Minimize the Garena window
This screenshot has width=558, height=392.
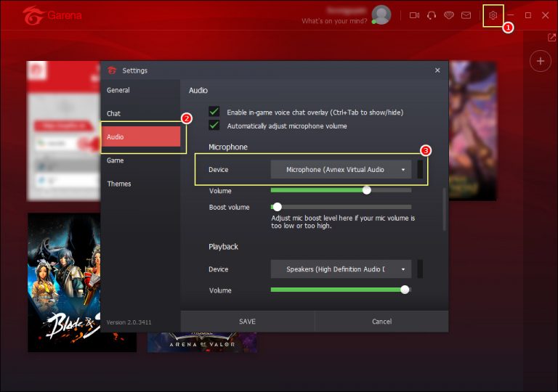pos(511,15)
